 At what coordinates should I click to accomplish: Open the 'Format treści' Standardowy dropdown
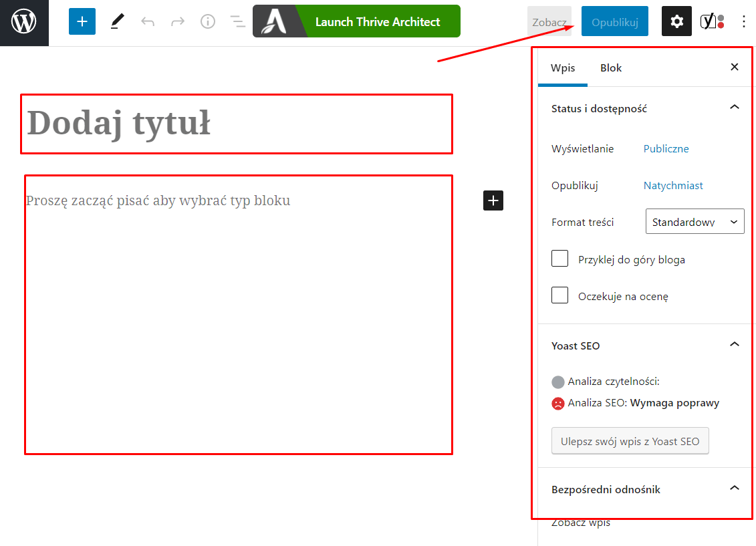point(695,222)
